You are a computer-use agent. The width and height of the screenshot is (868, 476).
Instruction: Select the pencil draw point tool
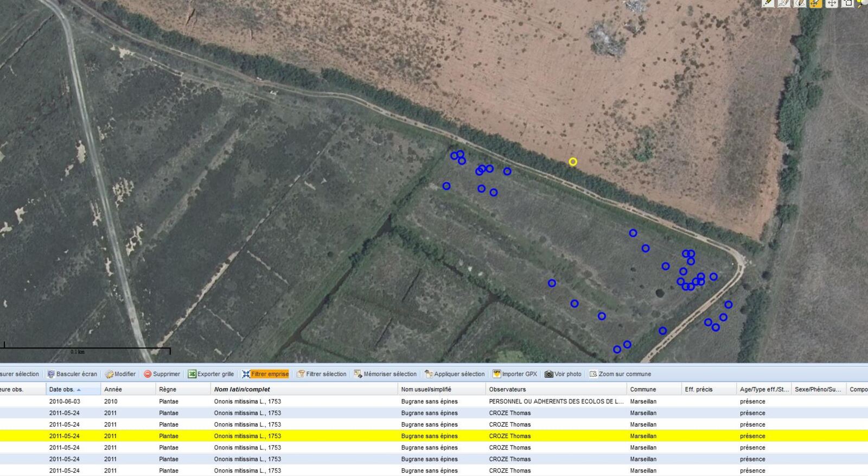[768, 3]
